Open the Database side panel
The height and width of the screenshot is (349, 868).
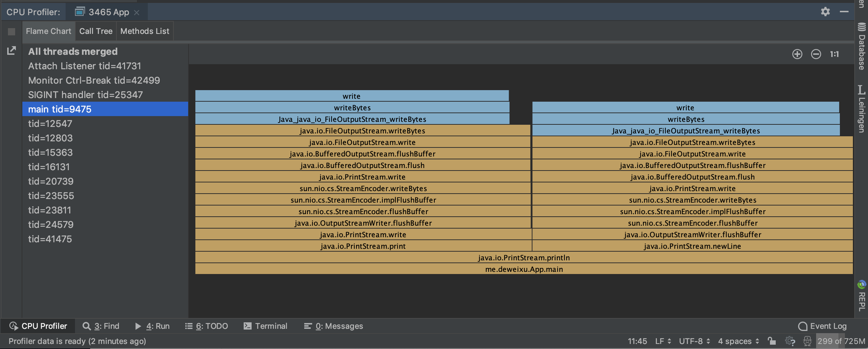[862, 47]
